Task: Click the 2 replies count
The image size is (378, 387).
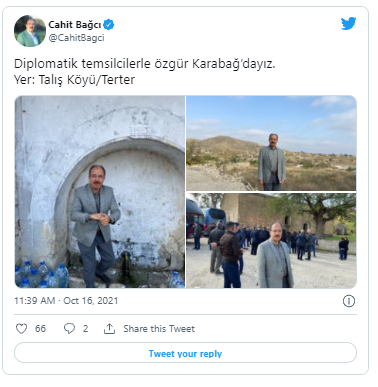Action: point(85,329)
